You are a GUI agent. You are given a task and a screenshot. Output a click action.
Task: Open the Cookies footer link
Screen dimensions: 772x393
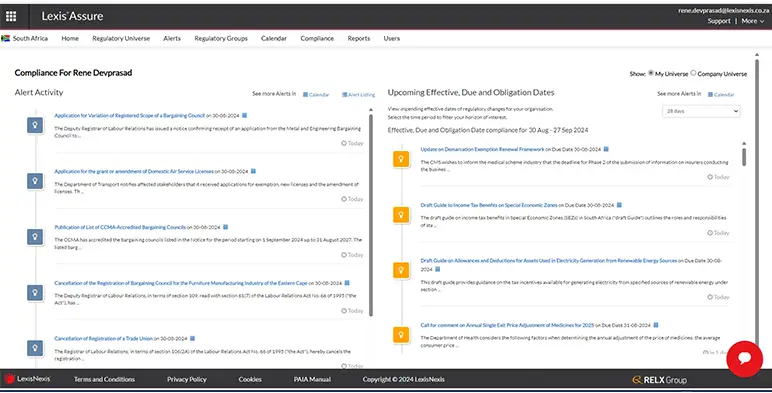tap(250, 379)
